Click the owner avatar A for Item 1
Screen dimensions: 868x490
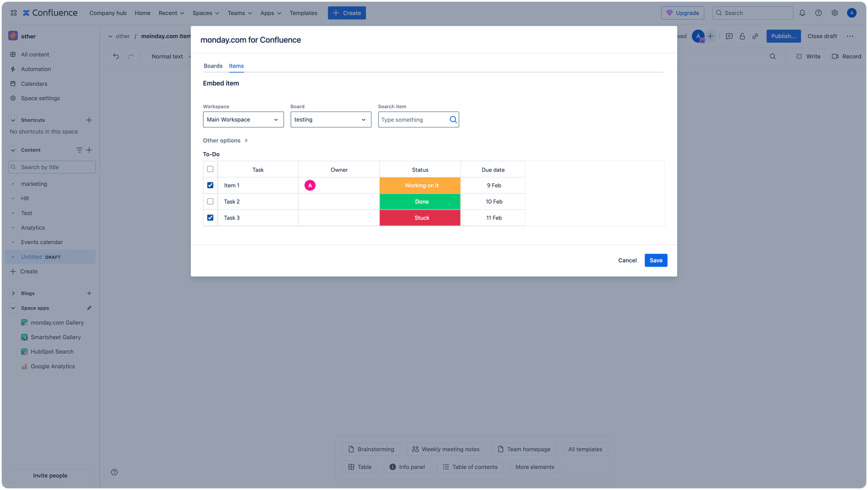[310, 186]
